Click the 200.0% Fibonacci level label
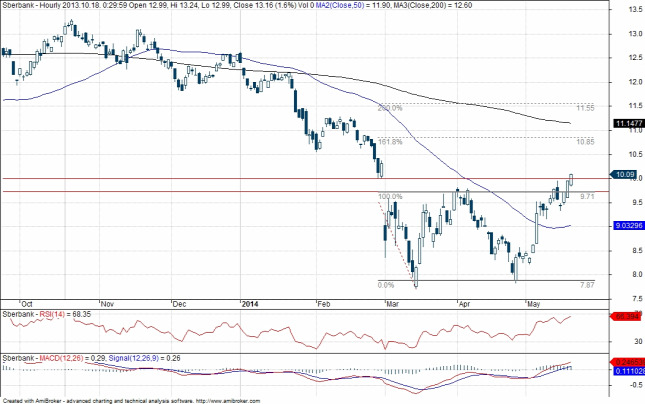 coord(390,108)
